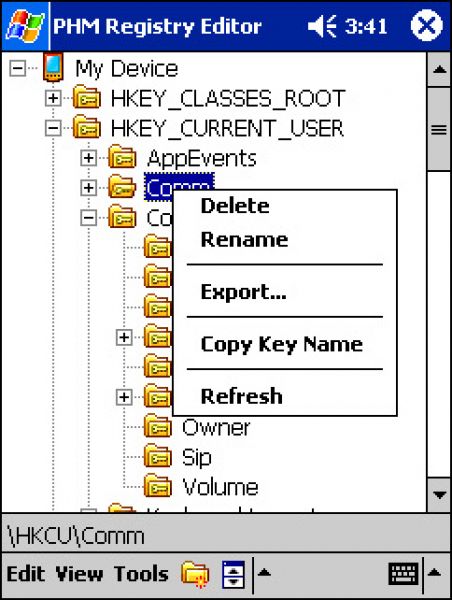Open the on-screen keyboard icon
The image size is (452, 600).
click(403, 574)
